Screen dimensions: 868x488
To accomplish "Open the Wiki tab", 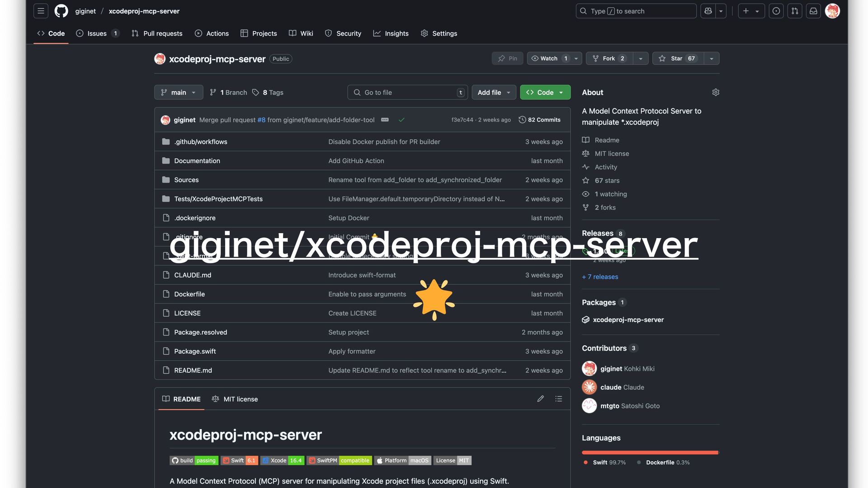I will pyautogui.click(x=301, y=33).
